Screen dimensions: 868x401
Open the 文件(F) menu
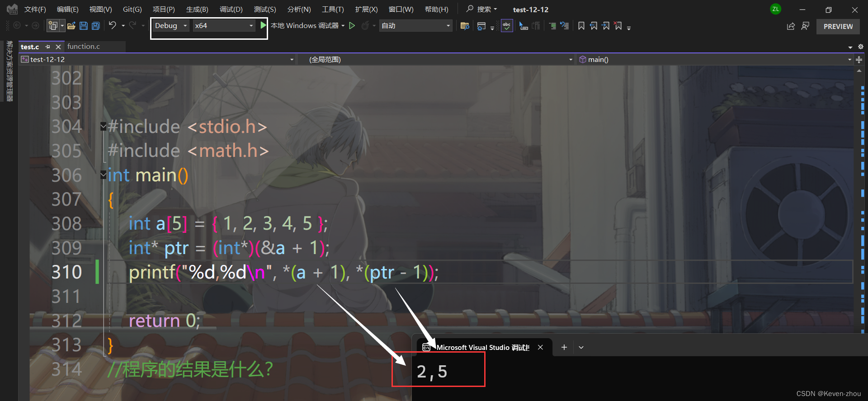pyautogui.click(x=35, y=9)
